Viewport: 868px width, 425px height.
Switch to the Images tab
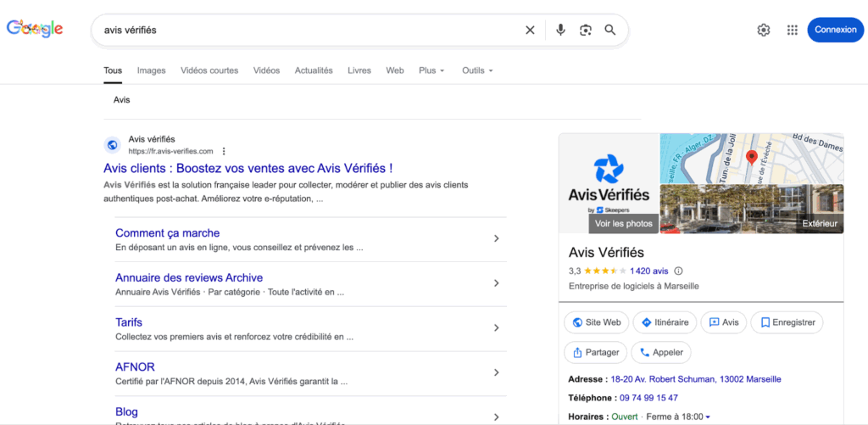point(152,71)
